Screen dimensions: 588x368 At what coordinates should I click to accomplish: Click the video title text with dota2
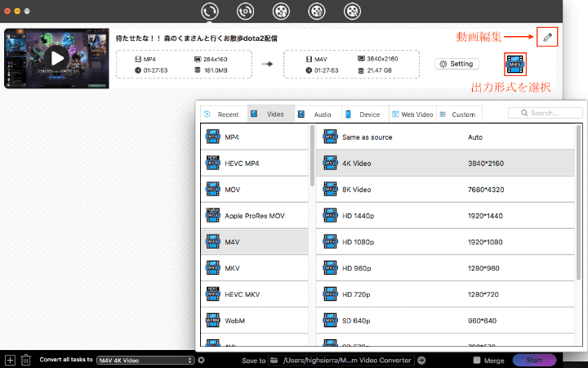click(197, 38)
